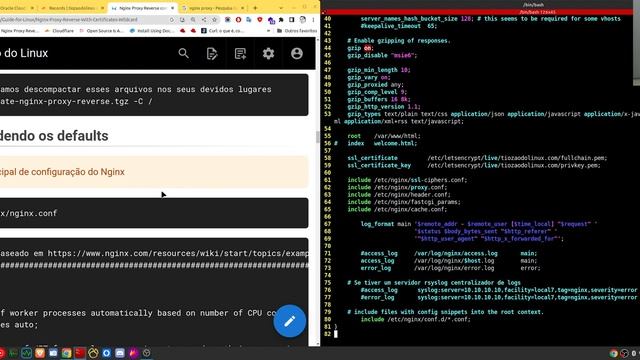Click terminal line 59 ssl_certificate_key
The height and width of the screenshot is (360, 640).
click(474, 165)
